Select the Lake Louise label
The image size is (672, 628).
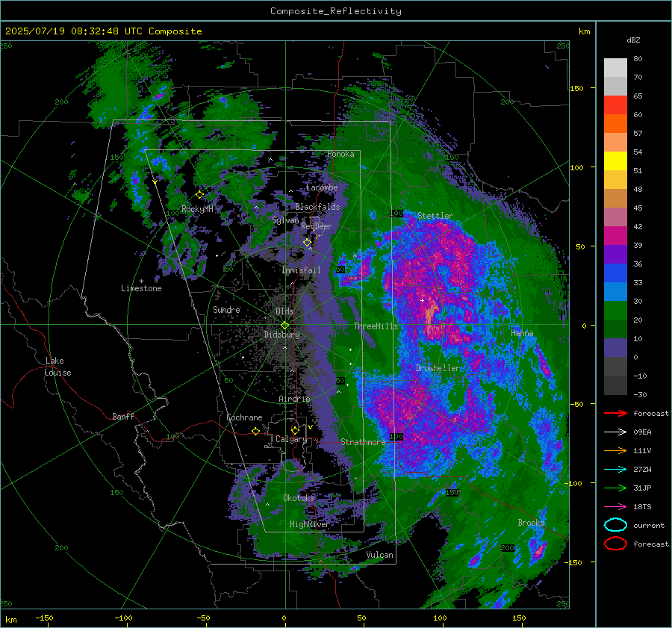(58, 367)
